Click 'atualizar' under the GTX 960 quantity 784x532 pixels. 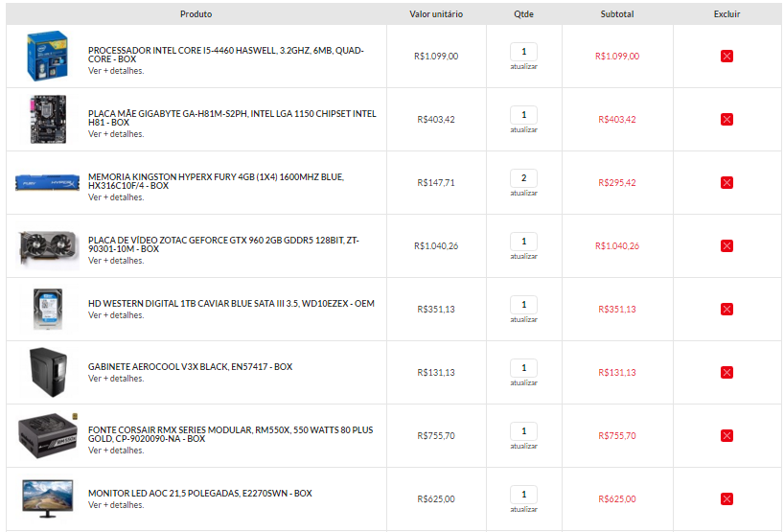(x=523, y=256)
